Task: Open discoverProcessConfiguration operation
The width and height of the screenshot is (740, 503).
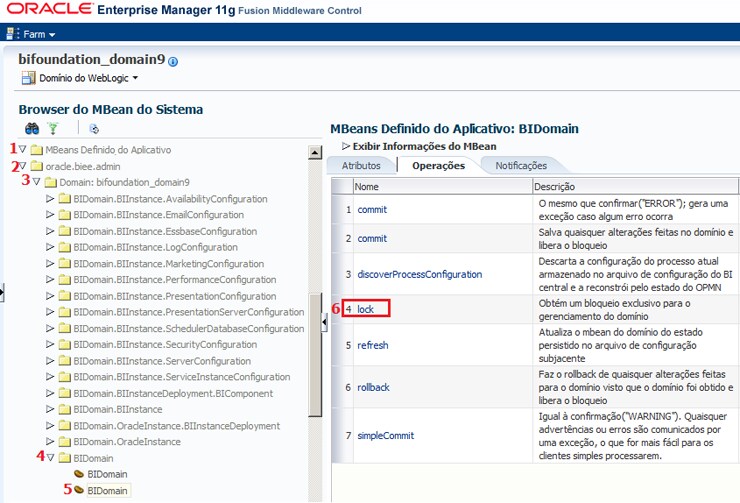Action: coord(420,275)
